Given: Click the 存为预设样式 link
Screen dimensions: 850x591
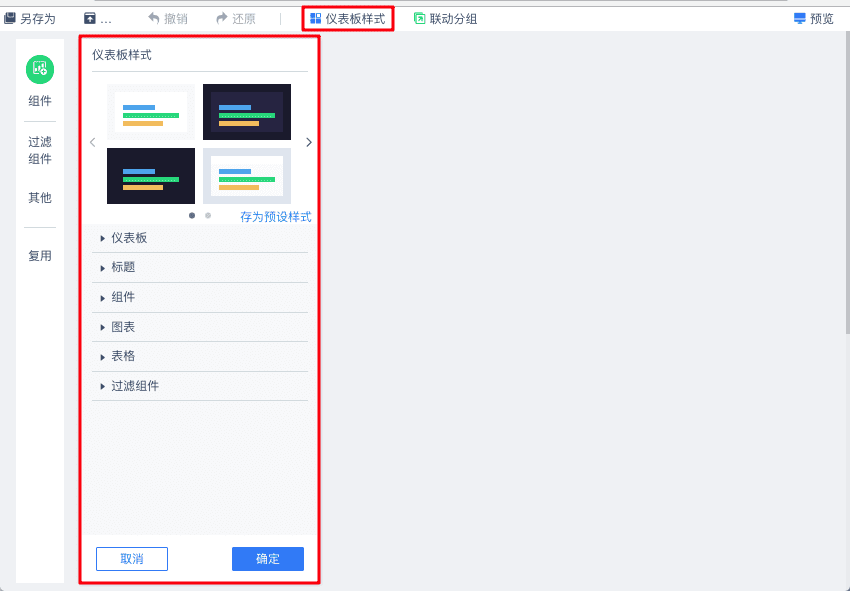Looking at the screenshot, I should (x=275, y=217).
